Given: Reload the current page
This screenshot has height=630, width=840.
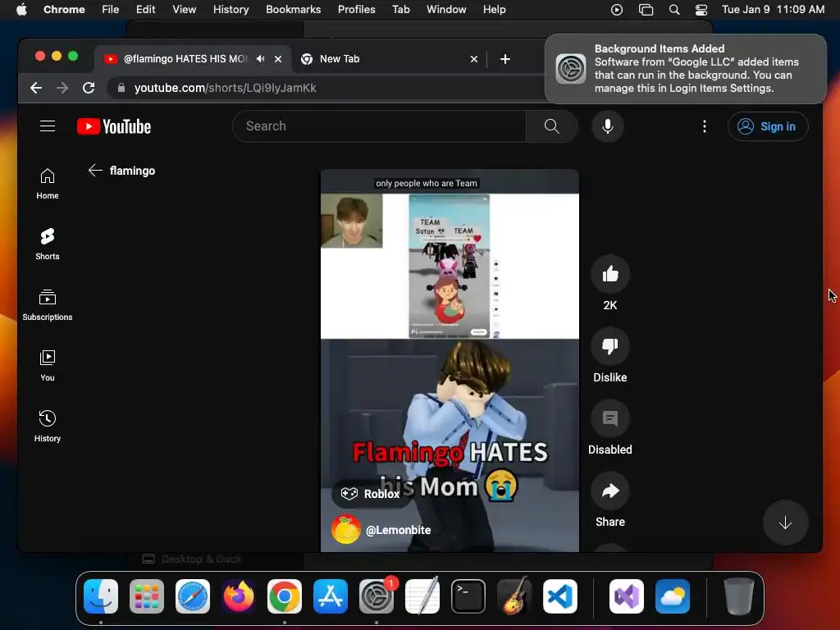Looking at the screenshot, I should pyautogui.click(x=89, y=88).
